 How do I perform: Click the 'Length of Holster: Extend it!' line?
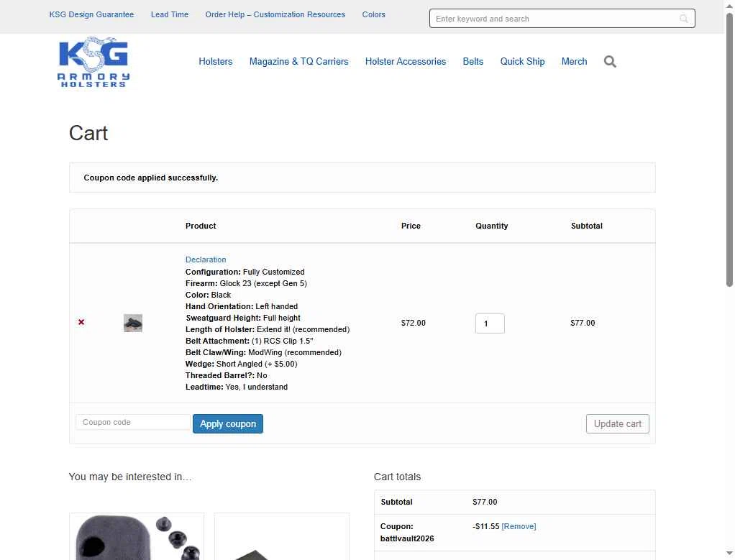point(268,329)
